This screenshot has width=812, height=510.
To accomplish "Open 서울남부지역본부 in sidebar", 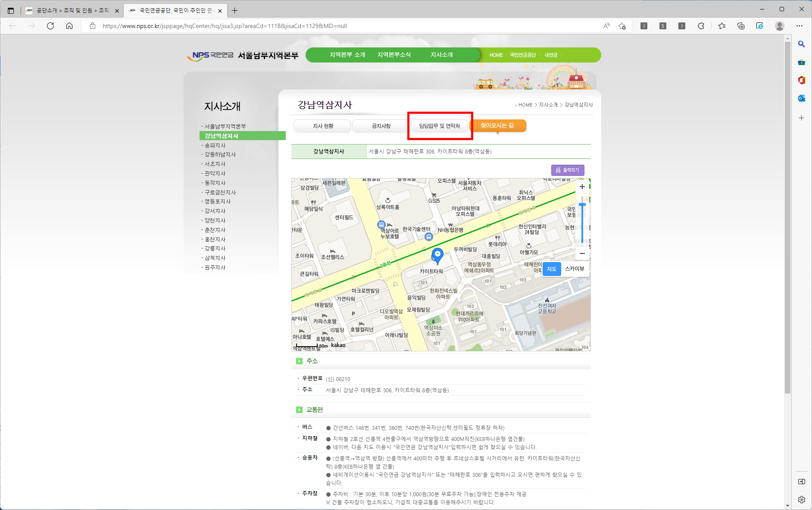I will tap(225, 126).
